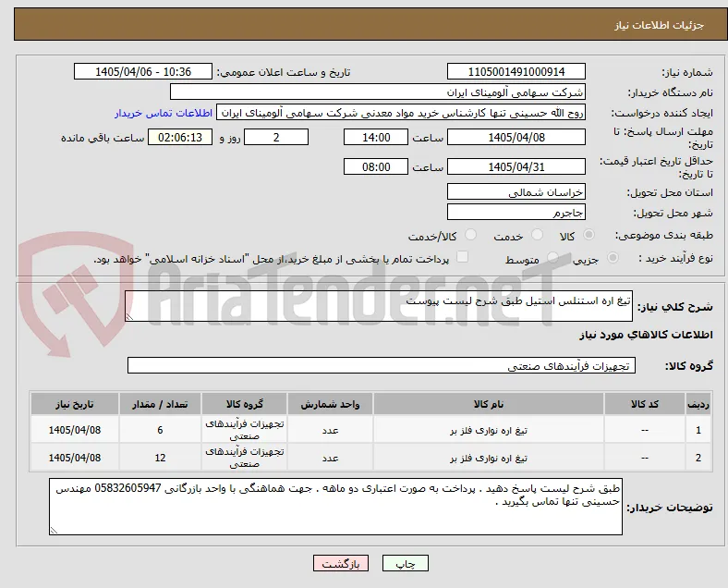
Task: Click the delivery province خراسان شمالی field
Action: coord(516,191)
